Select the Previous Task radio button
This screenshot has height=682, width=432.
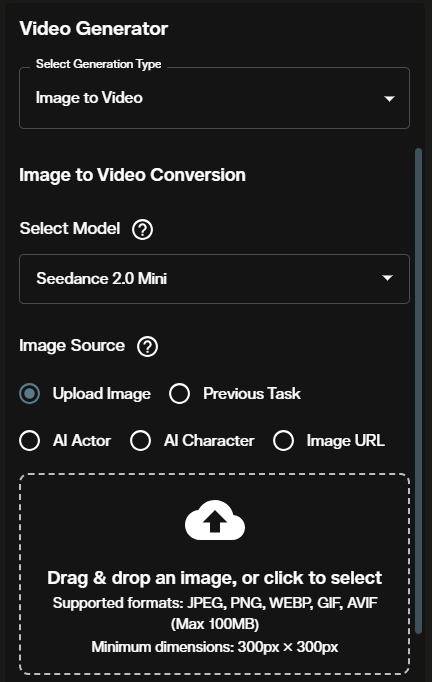(180, 394)
